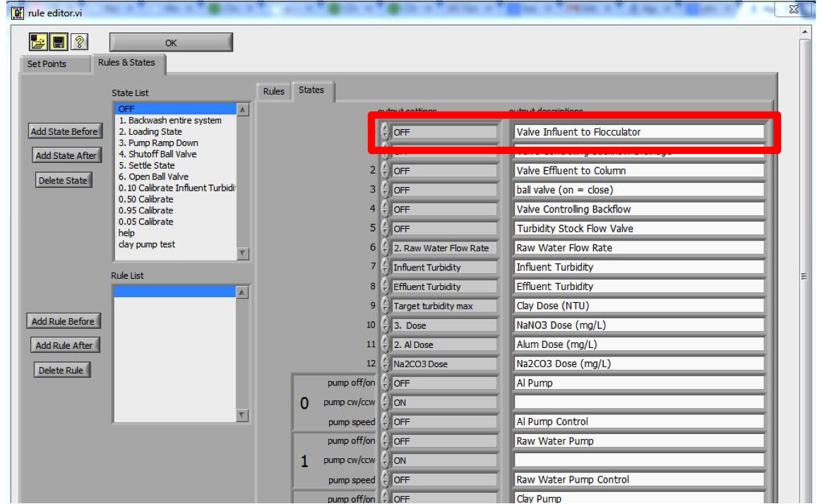The image size is (822, 504).
Task: Click window vertical scrollbar up arrow
Action: (805, 32)
